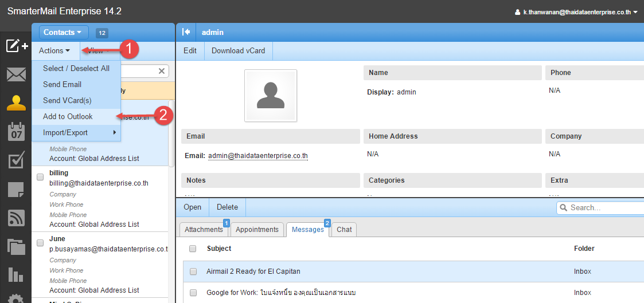Switch to the Messages tab
The height and width of the screenshot is (303, 644).
[x=308, y=230]
